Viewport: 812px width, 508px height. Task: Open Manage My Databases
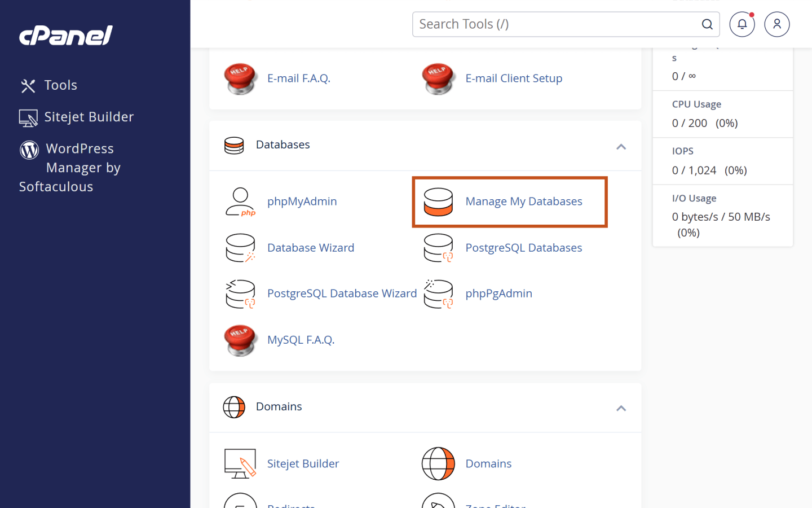point(523,201)
